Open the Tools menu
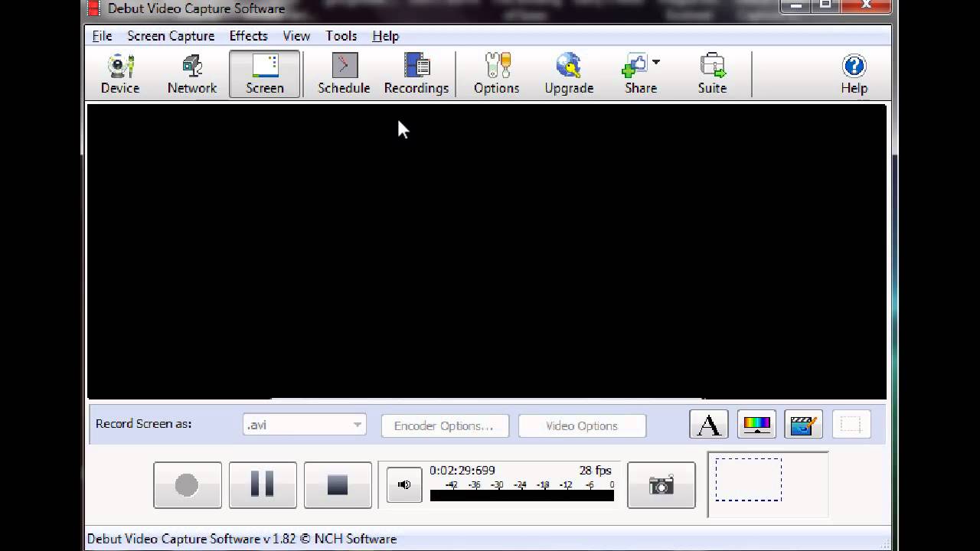This screenshot has width=980, height=551. pos(341,36)
